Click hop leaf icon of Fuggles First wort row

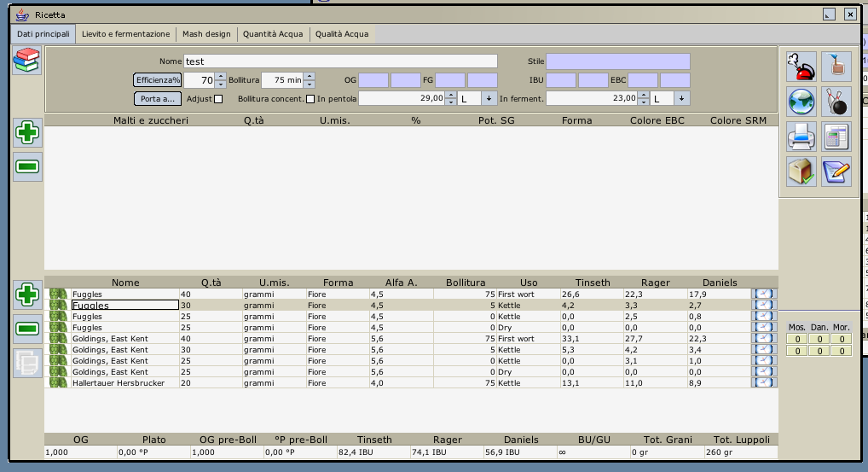[58, 294]
